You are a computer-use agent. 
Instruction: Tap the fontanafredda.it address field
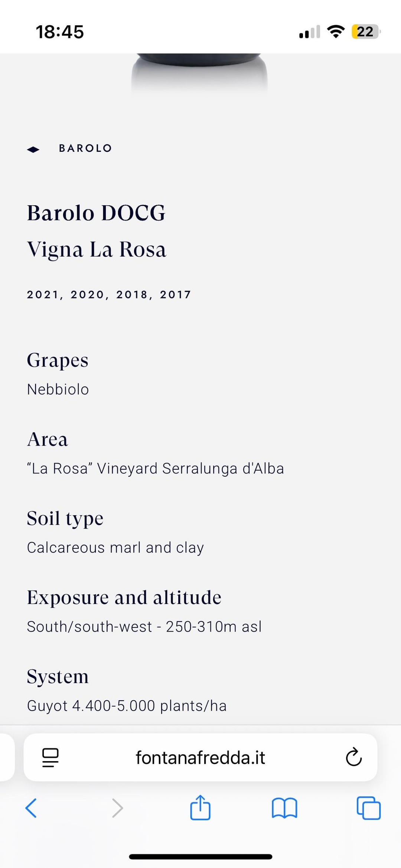pyautogui.click(x=200, y=757)
